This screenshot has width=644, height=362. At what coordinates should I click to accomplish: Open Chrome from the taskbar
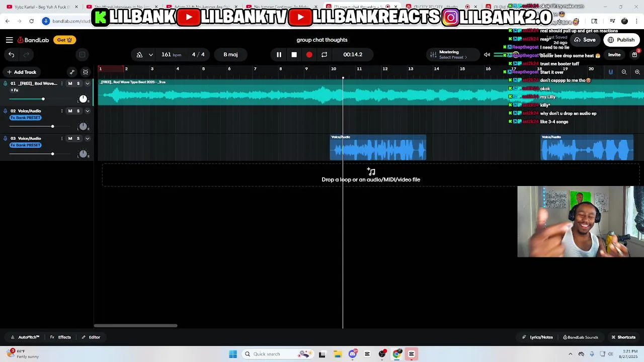pyautogui.click(x=397, y=354)
